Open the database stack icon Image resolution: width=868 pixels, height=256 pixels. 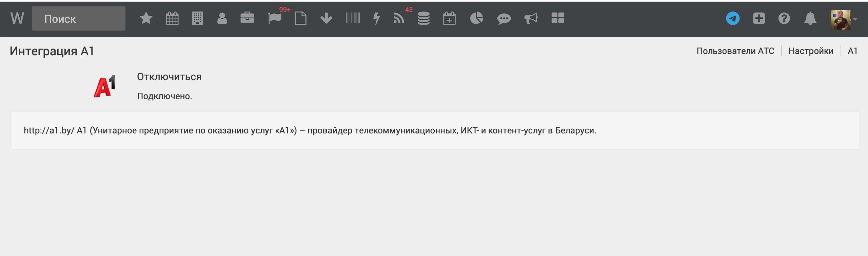tap(423, 18)
